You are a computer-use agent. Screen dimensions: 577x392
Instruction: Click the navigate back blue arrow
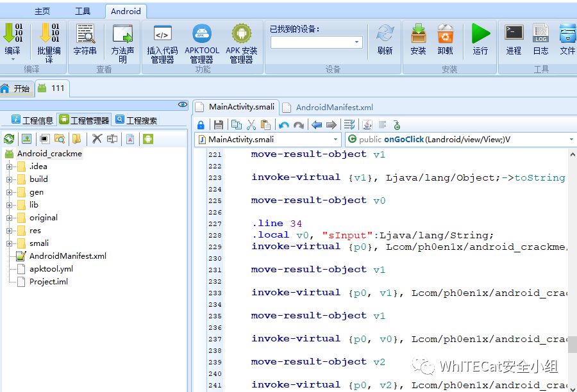point(317,125)
